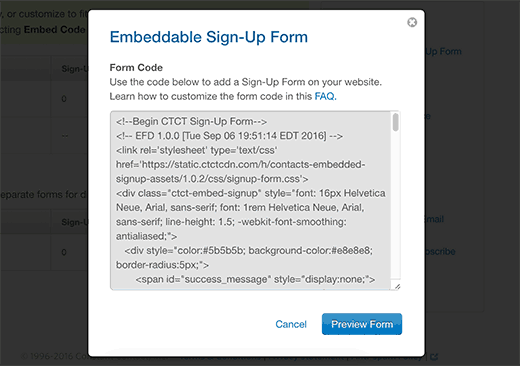520x366 pixels.
Task: Click the success_message span code line
Action: (255, 279)
